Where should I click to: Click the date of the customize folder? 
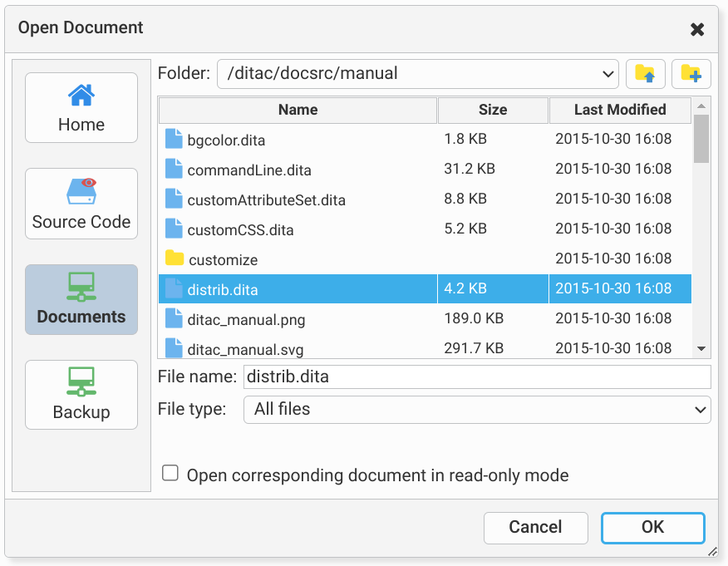point(613,258)
